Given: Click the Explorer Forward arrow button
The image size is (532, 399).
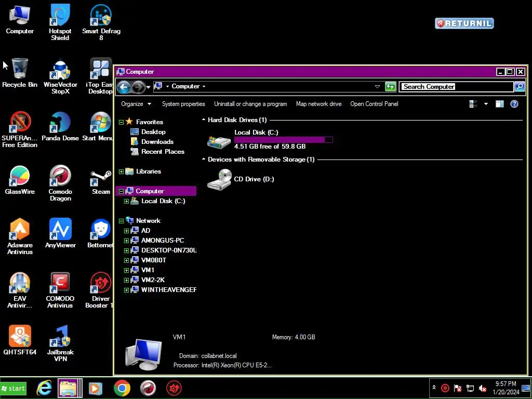Looking at the screenshot, I should pyautogui.click(x=138, y=87).
